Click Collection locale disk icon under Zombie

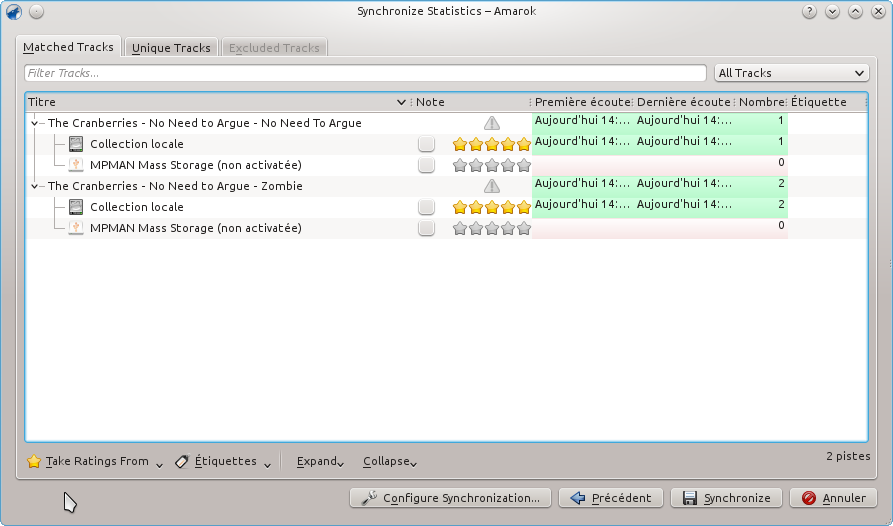pyautogui.click(x=76, y=207)
